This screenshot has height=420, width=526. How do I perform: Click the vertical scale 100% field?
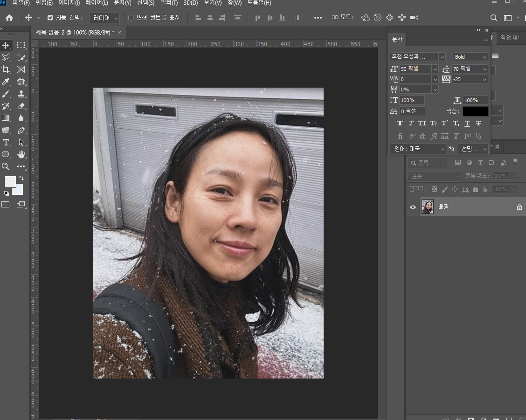(412, 100)
